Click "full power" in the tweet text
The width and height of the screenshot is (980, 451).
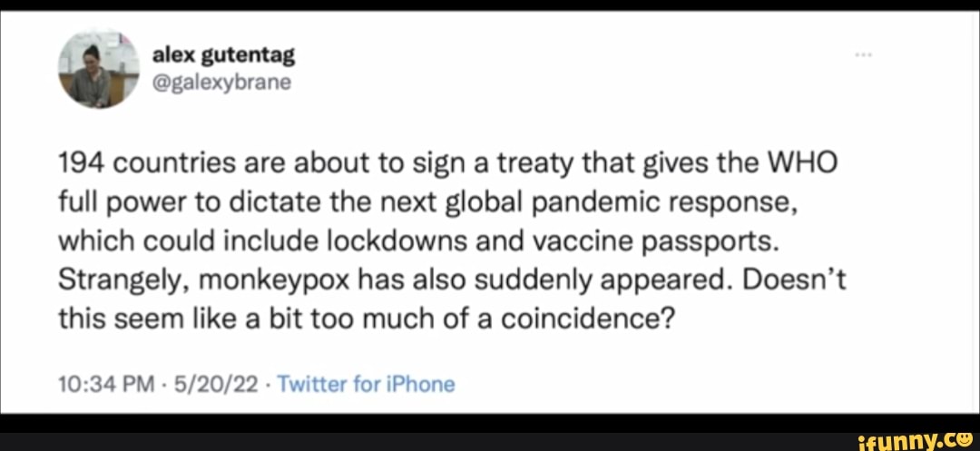pos(122,203)
